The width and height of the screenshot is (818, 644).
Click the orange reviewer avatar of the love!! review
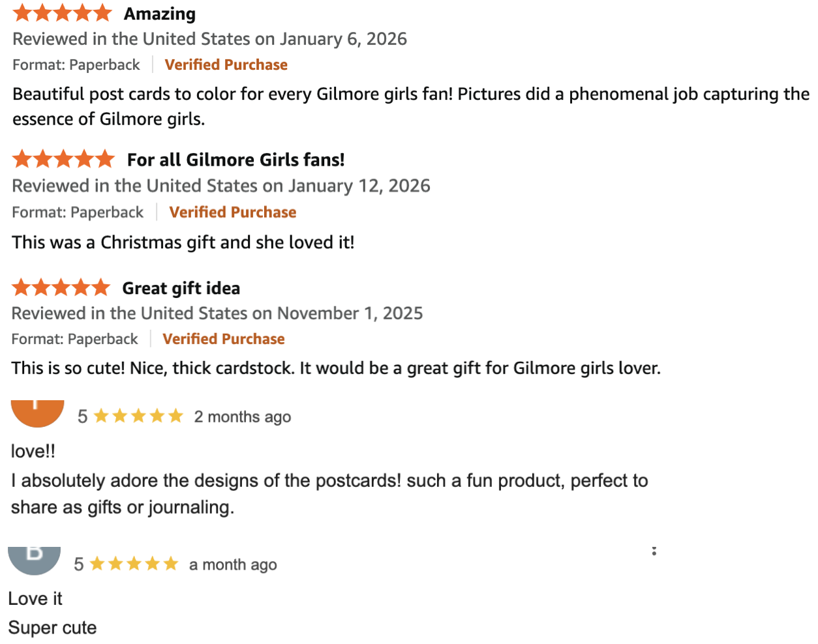click(38, 413)
